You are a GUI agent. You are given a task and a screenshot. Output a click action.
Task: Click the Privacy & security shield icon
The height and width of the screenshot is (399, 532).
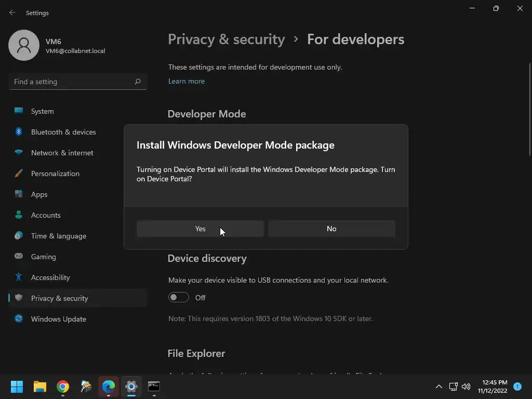19,298
